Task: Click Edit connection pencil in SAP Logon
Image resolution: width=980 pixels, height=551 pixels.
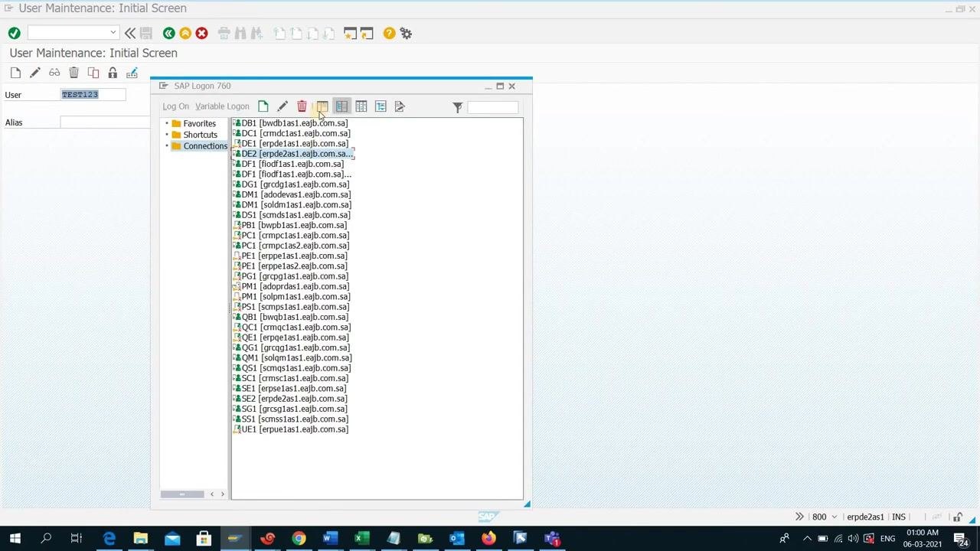Action: point(283,106)
